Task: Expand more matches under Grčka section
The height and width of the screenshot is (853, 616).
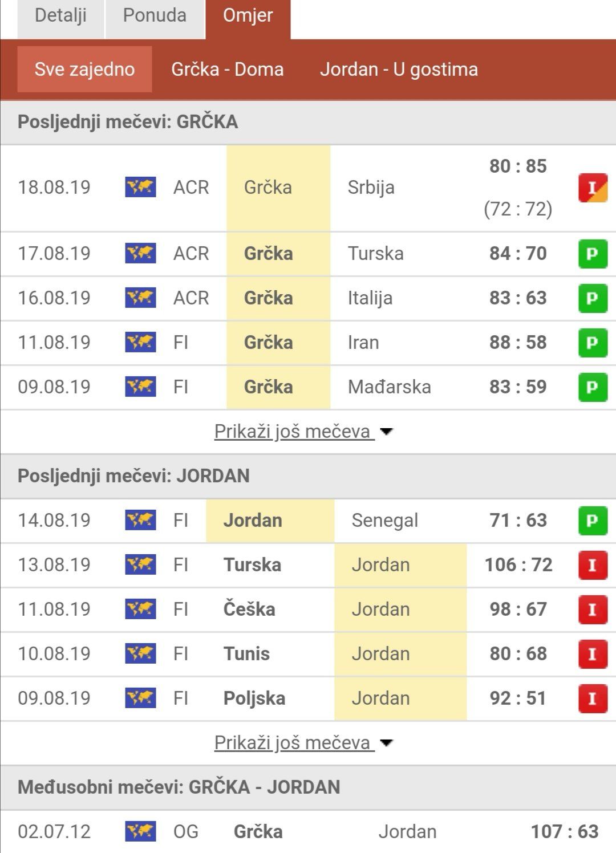Action: [303, 432]
